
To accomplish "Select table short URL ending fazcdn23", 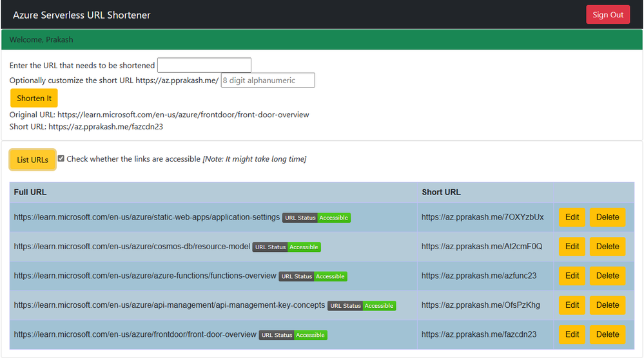I will click(479, 334).
